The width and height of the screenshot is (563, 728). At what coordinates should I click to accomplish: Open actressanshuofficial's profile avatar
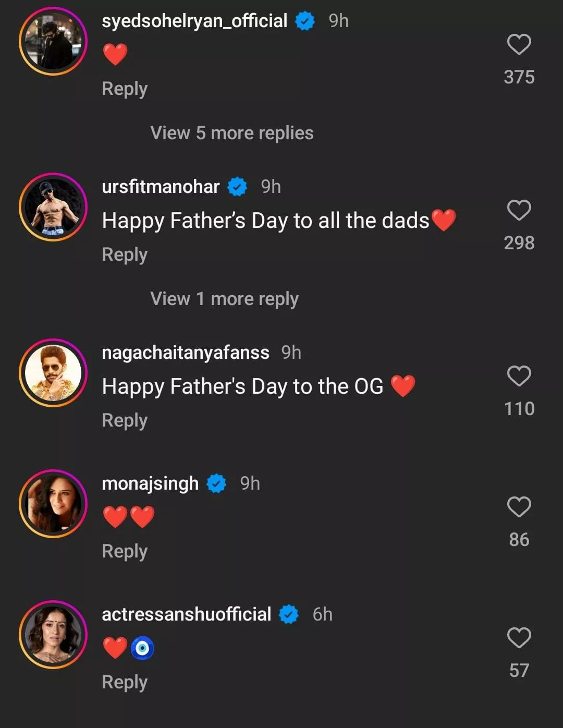pos(53,635)
